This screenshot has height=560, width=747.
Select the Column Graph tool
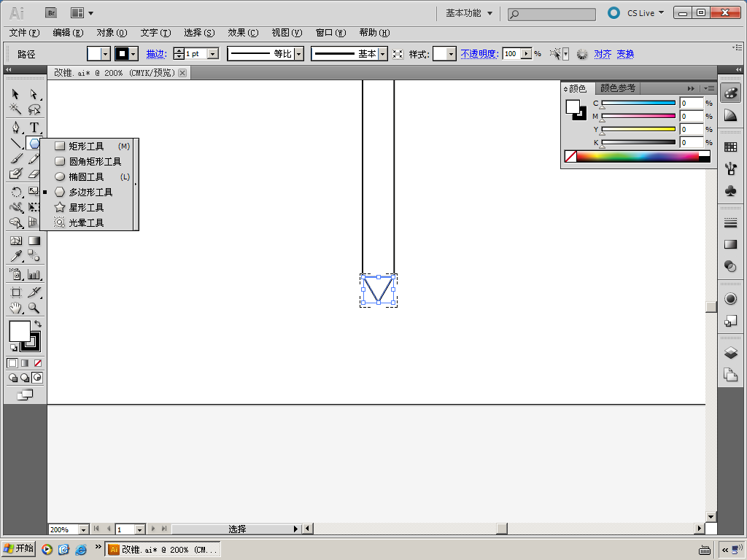click(34, 274)
